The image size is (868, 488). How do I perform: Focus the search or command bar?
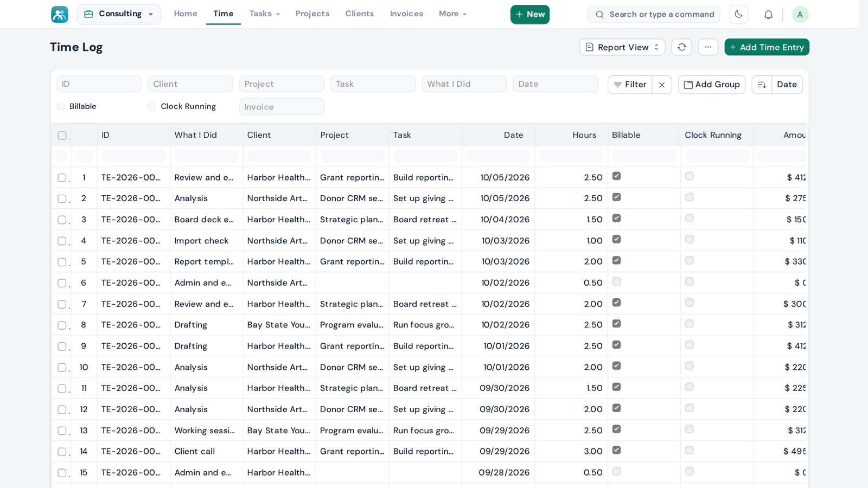pos(654,15)
